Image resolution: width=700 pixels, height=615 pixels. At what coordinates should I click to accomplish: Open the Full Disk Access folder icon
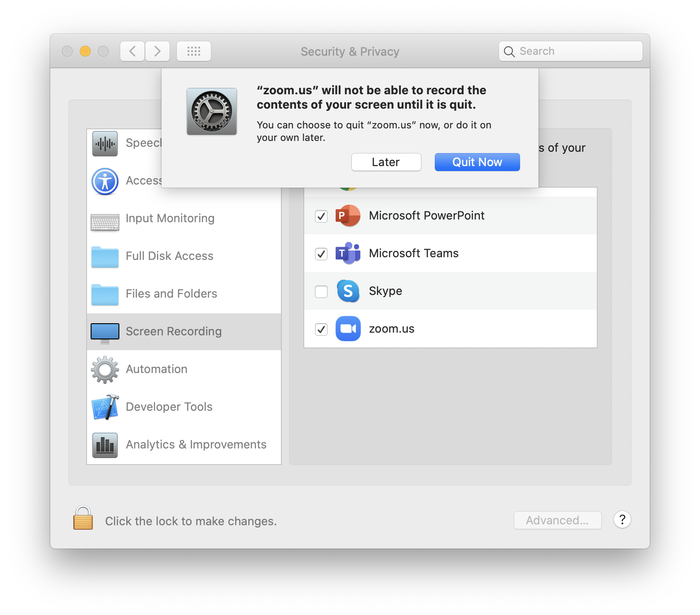[x=105, y=258]
